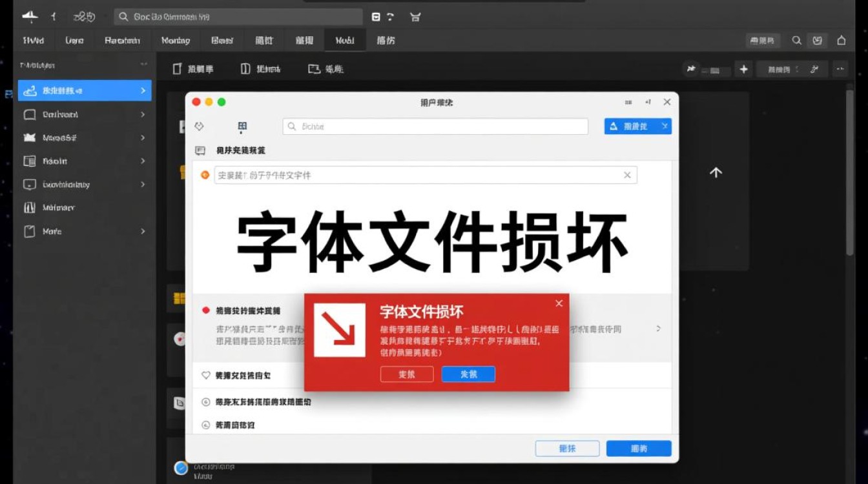The image size is (868, 484).
Task: Click the logo icon at top left
Action: [30, 16]
